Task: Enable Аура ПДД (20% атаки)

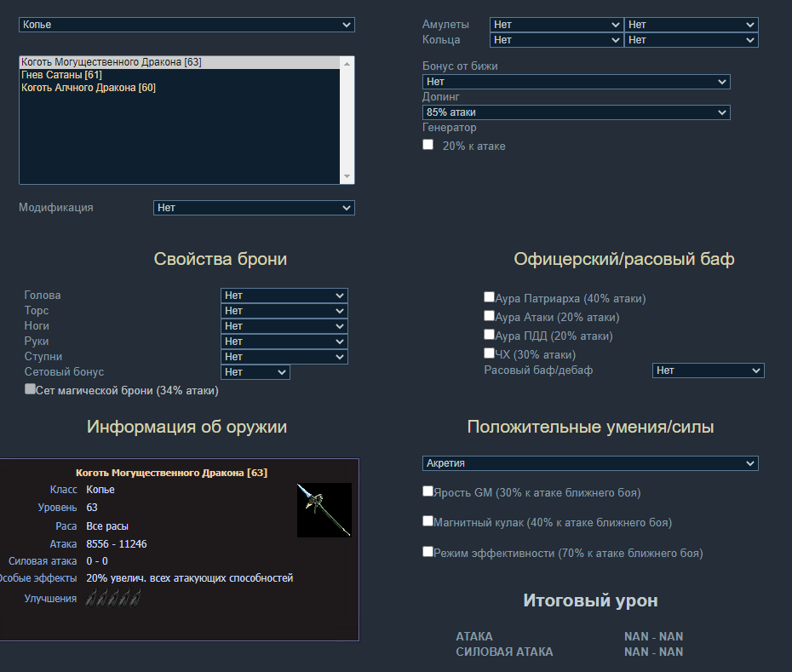Action: pyautogui.click(x=489, y=335)
